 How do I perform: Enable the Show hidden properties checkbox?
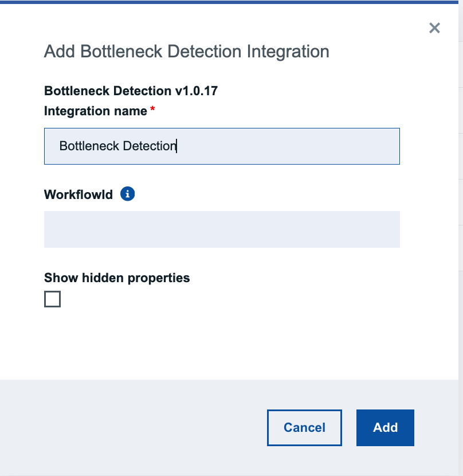click(53, 299)
